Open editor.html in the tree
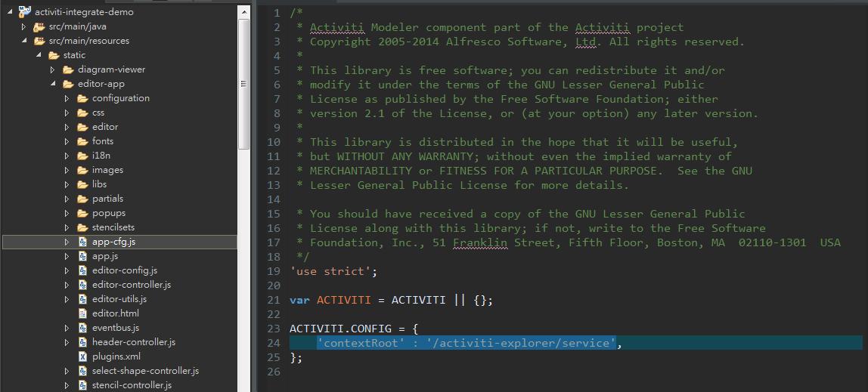The height and width of the screenshot is (392, 868). tap(116, 313)
